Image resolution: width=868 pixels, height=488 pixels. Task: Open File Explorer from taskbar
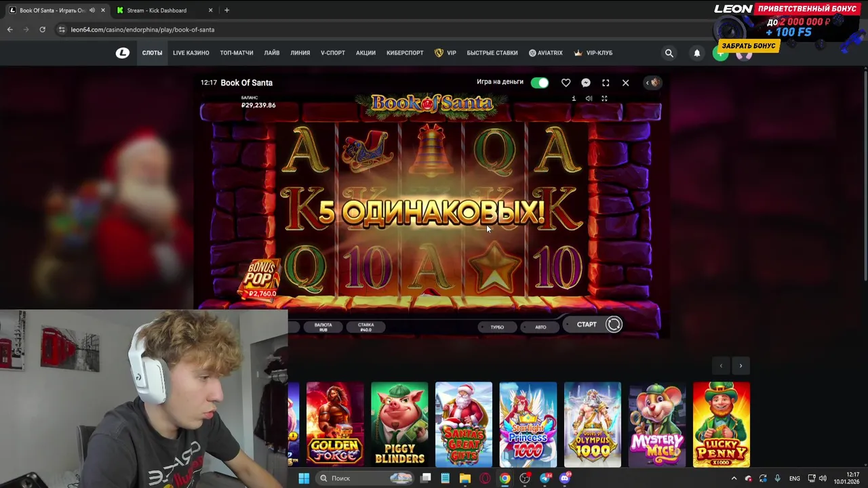pyautogui.click(x=465, y=478)
